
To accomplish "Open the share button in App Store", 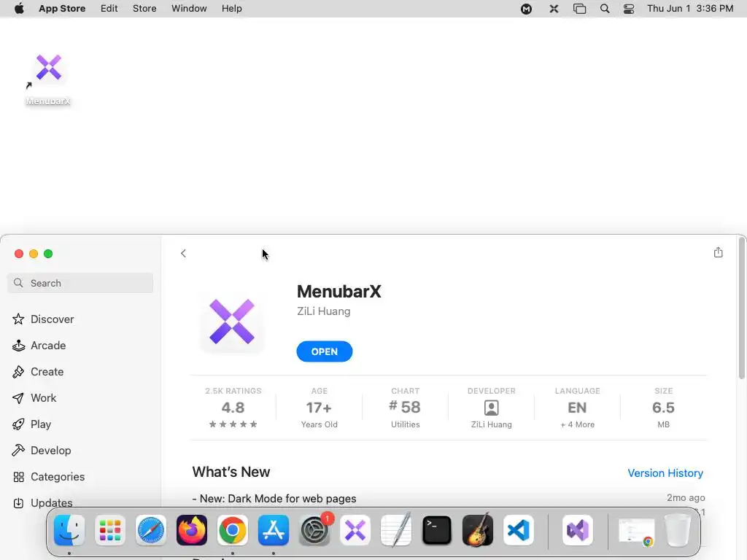I will coord(719,252).
